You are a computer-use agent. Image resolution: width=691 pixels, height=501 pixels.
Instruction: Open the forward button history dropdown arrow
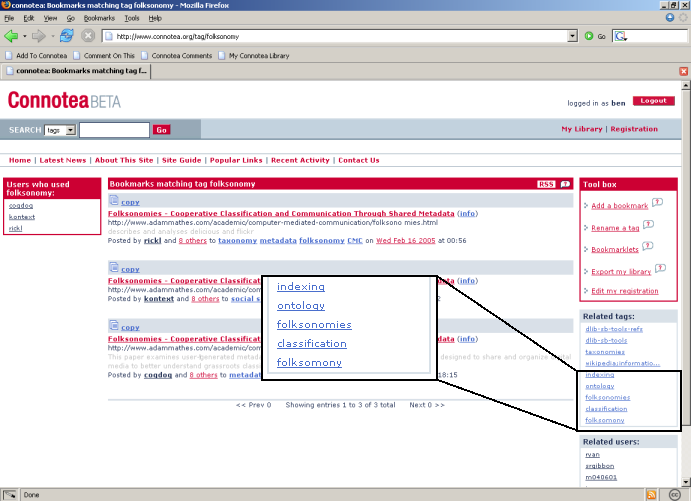[x=52, y=36]
